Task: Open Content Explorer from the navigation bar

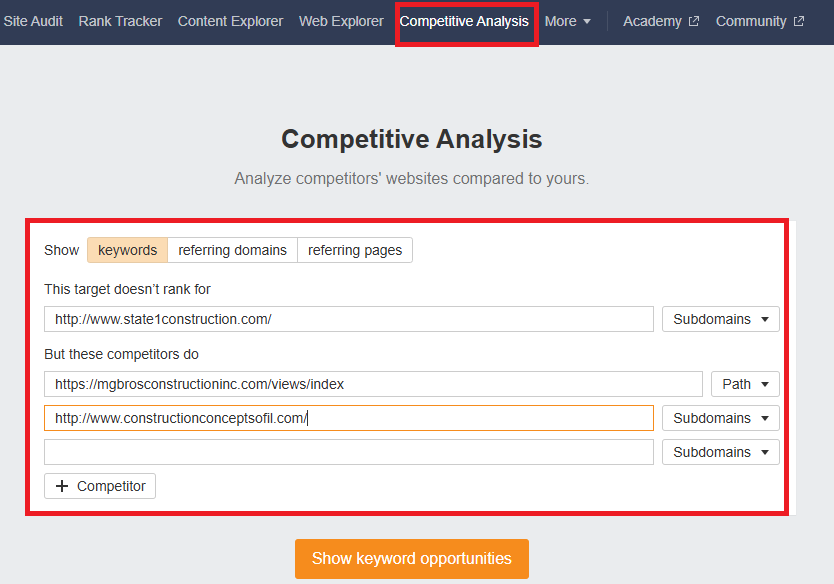Action: pyautogui.click(x=230, y=21)
